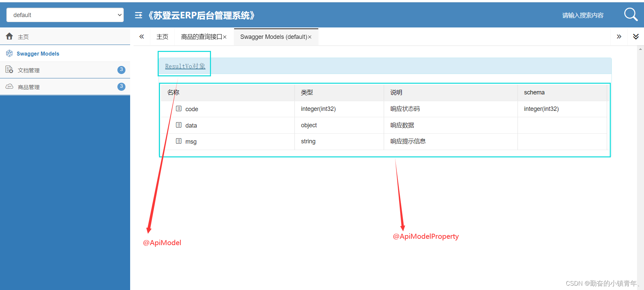Toggle the sidebar menu collapse icon
Image resolution: width=644 pixels, height=290 pixels.
point(139,15)
